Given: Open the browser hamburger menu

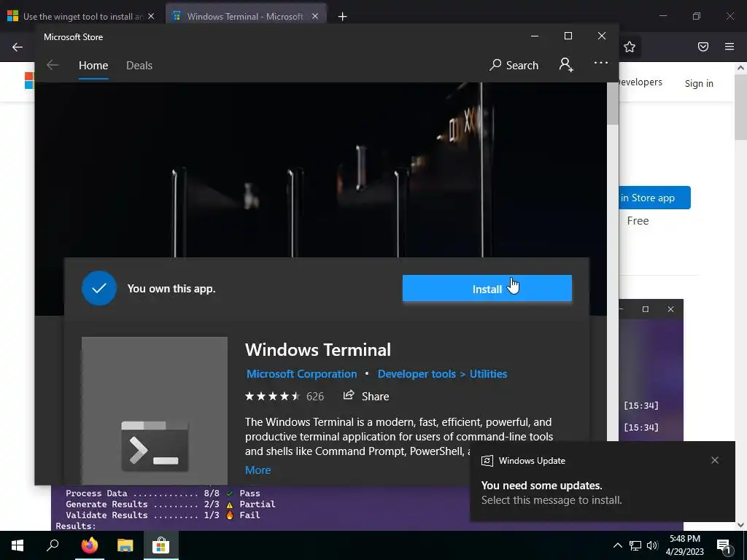Looking at the screenshot, I should click(729, 47).
